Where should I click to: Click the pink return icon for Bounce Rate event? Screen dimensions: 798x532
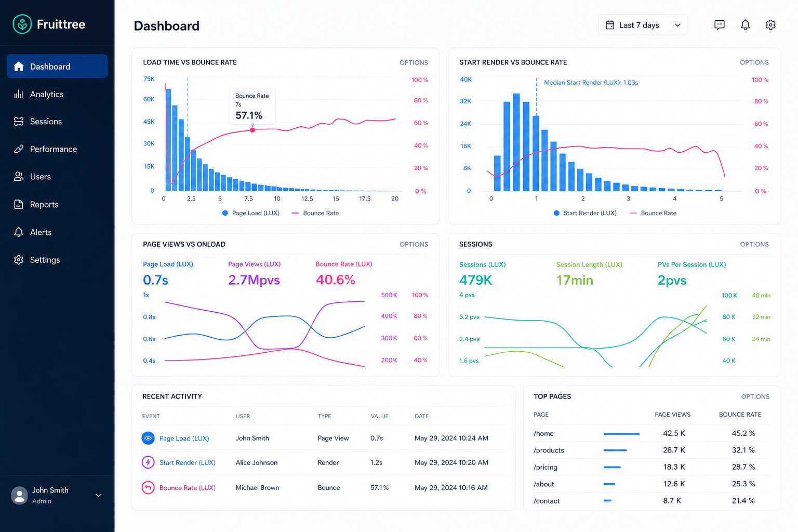(x=148, y=487)
